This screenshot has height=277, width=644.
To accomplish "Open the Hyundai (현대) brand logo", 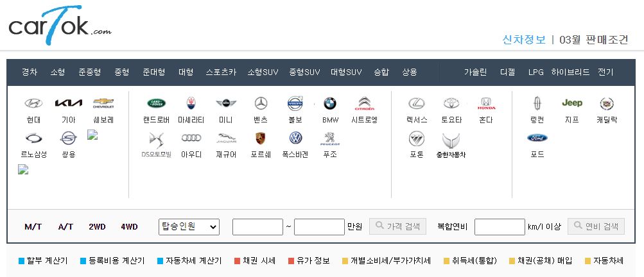I will [x=33, y=103].
